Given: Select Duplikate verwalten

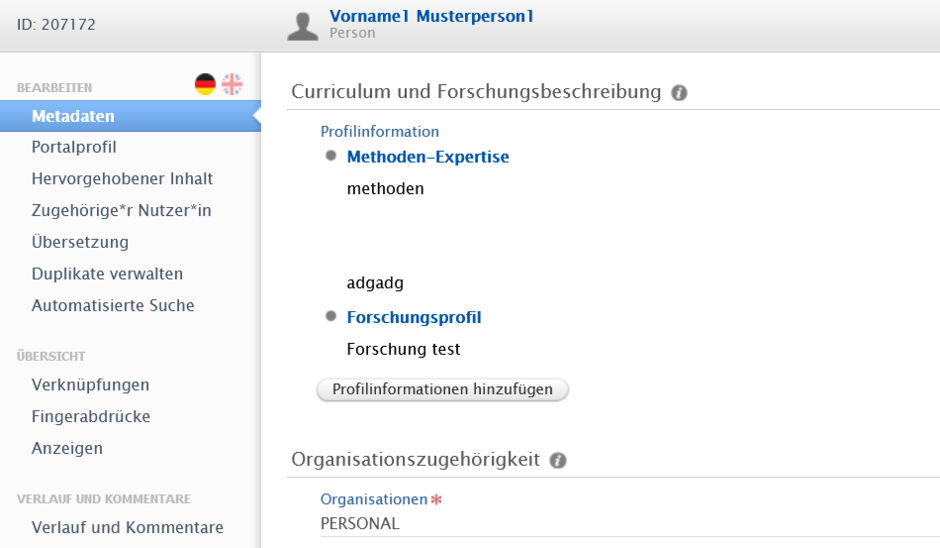Looking at the screenshot, I should click(107, 274).
